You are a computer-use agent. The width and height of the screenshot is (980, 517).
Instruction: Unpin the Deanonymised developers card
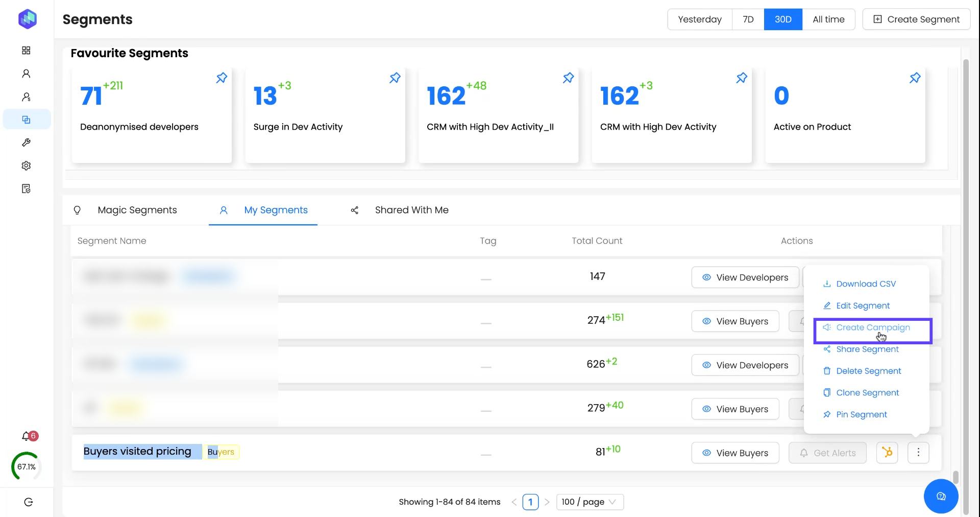[222, 78]
